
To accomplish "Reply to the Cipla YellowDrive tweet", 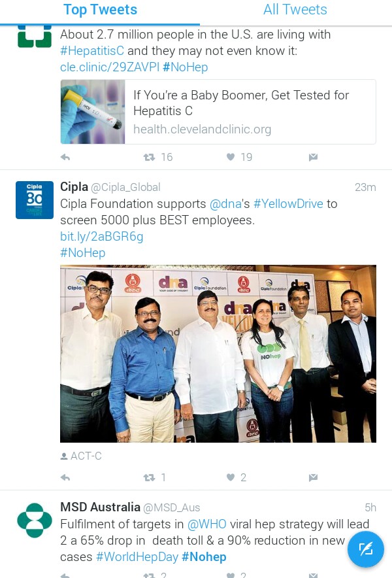I will coord(65,478).
